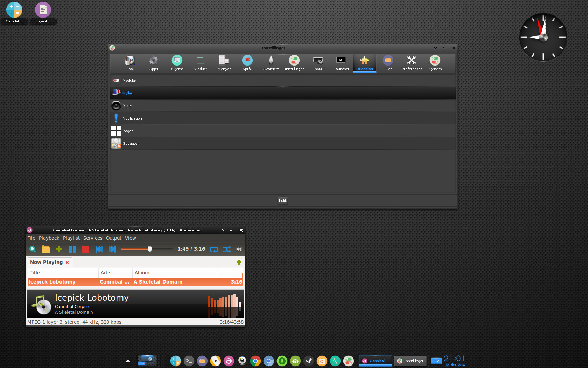588x368 pixels.
Task: Stop playback with the red stop button
Action: click(x=86, y=249)
